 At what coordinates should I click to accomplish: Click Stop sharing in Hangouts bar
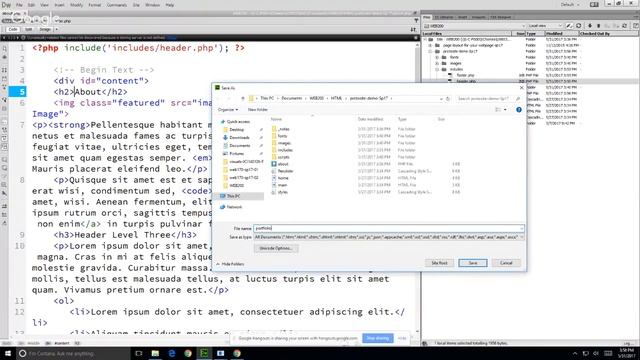[378, 338]
